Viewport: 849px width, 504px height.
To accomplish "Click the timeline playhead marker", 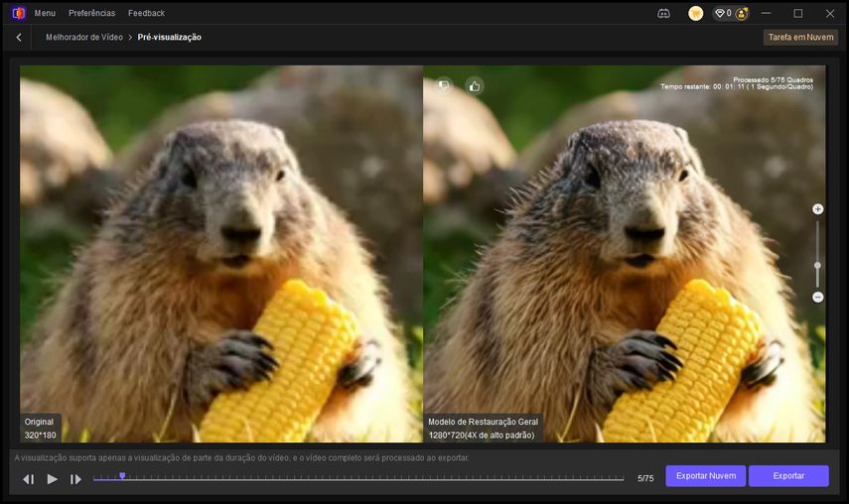I will pyautogui.click(x=122, y=476).
